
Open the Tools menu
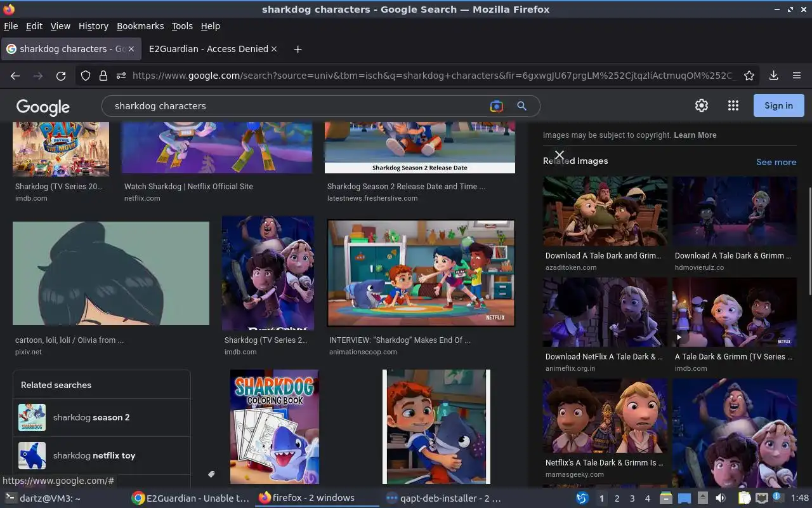coord(182,26)
